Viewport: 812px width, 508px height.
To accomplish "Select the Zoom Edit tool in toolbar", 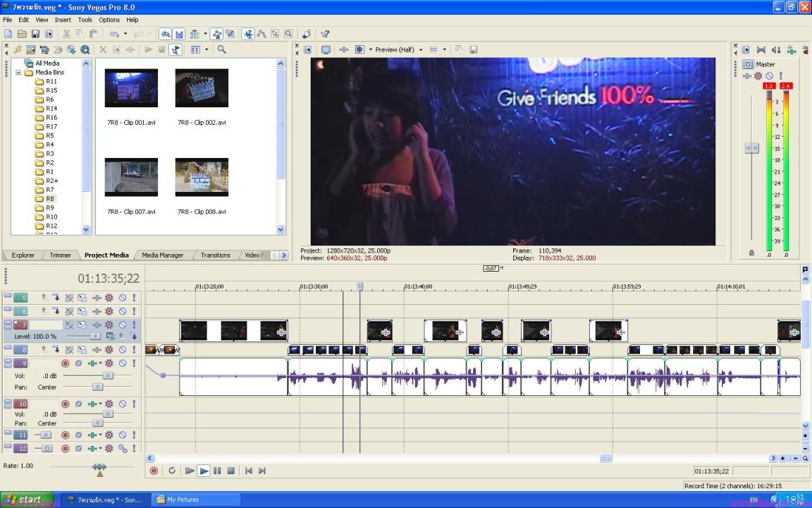I will coord(288,34).
